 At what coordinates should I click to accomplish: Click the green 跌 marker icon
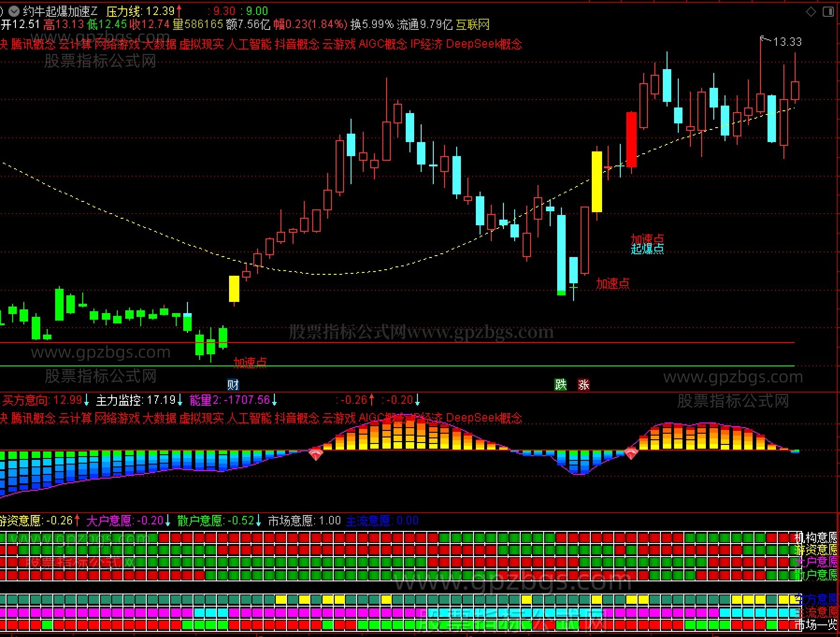[560, 385]
